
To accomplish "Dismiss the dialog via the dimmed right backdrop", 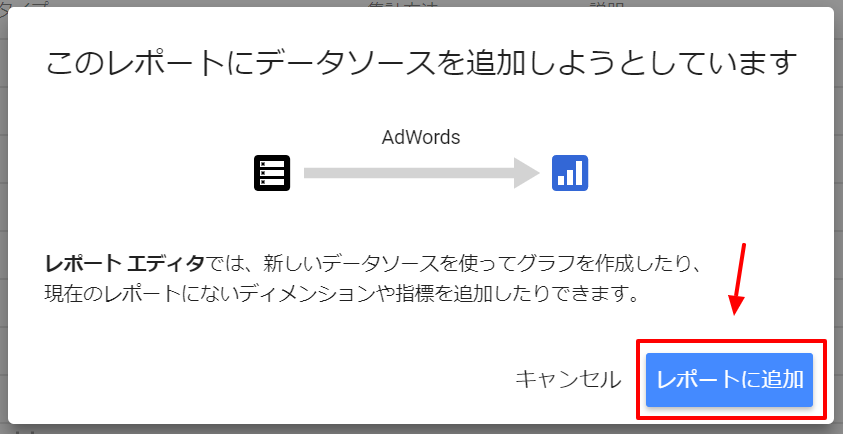I will (839, 215).
